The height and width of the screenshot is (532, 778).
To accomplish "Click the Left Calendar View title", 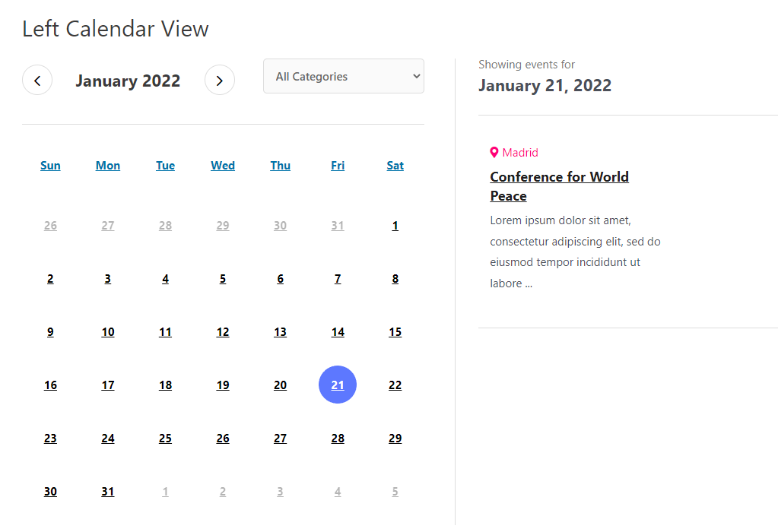I will pos(116,29).
